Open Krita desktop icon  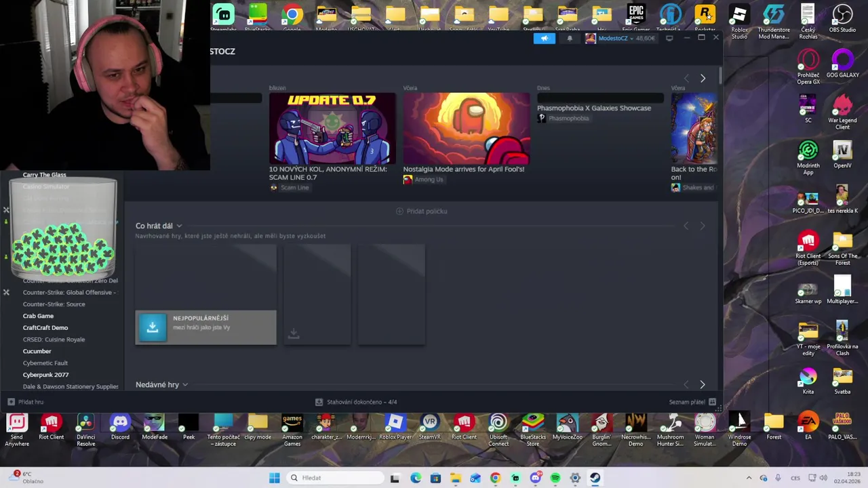point(808,380)
